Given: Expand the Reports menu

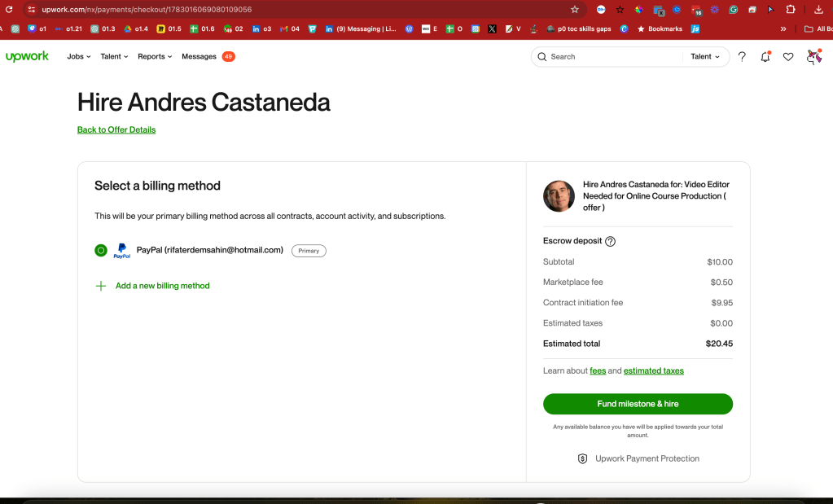Looking at the screenshot, I should (x=155, y=56).
